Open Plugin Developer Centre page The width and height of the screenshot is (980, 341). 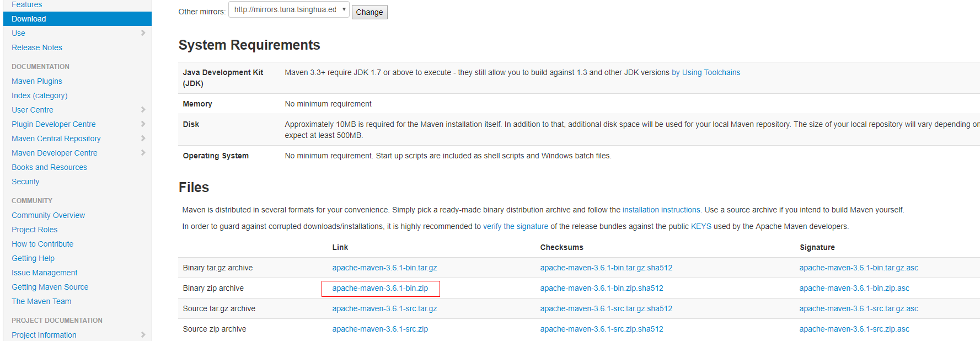pyautogui.click(x=53, y=124)
